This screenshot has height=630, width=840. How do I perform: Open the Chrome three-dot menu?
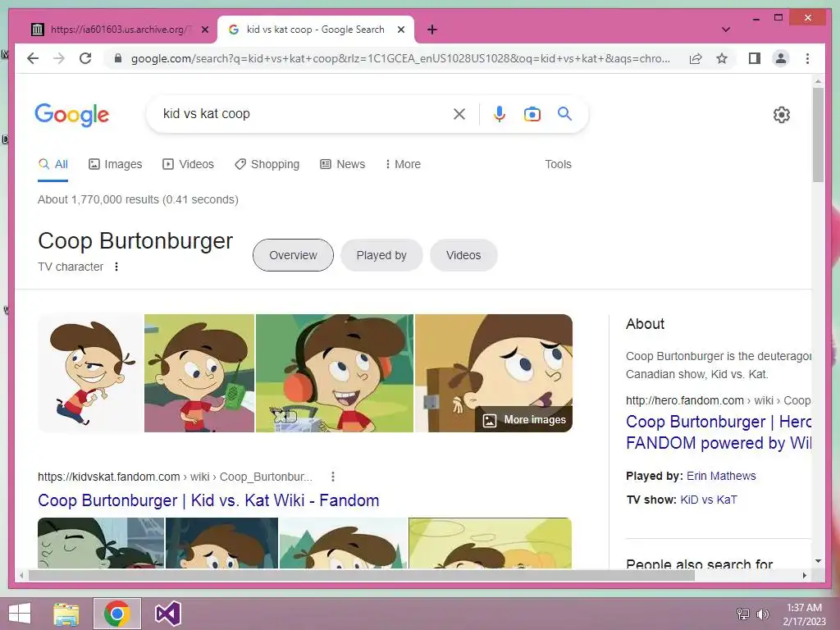[808, 58]
